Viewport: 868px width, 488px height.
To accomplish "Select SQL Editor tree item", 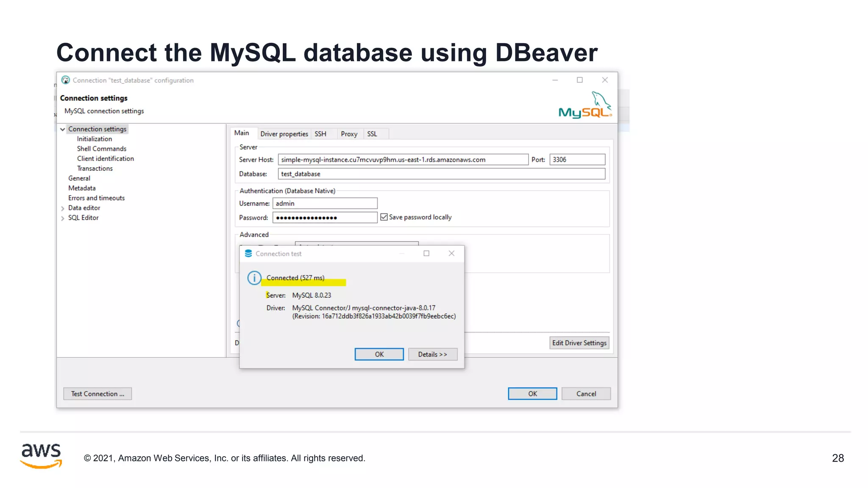I will pyautogui.click(x=83, y=218).
